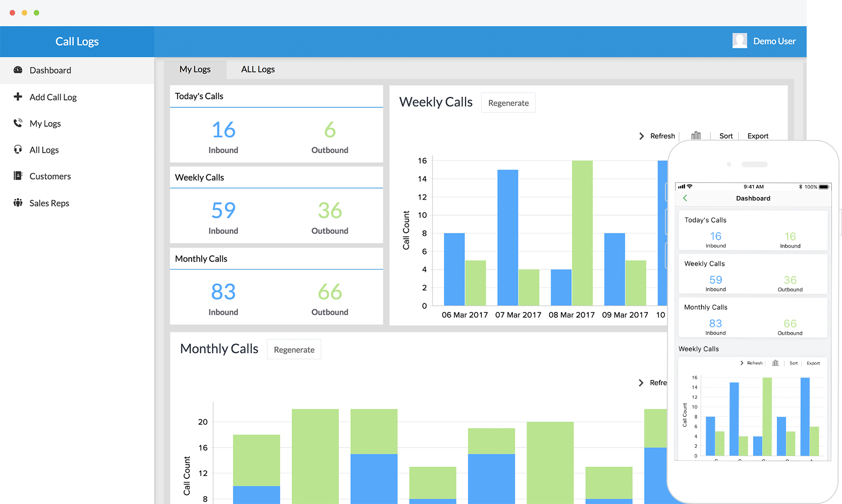Click the blue inbound bar for 07 Mar 2017
842x504 pixels.
[x=508, y=237]
